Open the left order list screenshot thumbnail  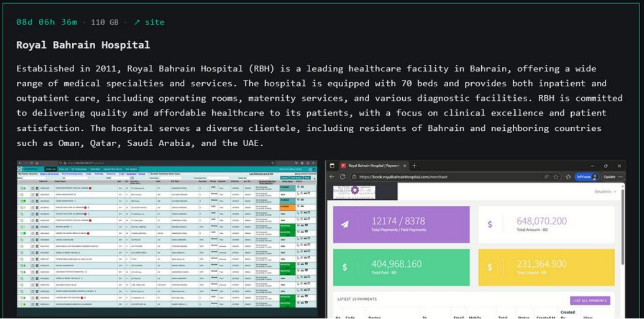[x=167, y=239]
